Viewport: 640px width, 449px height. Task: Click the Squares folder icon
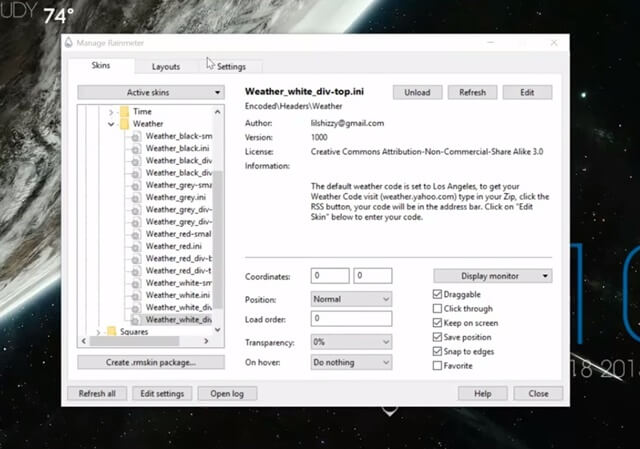pyautogui.click(x=111, y=331)
